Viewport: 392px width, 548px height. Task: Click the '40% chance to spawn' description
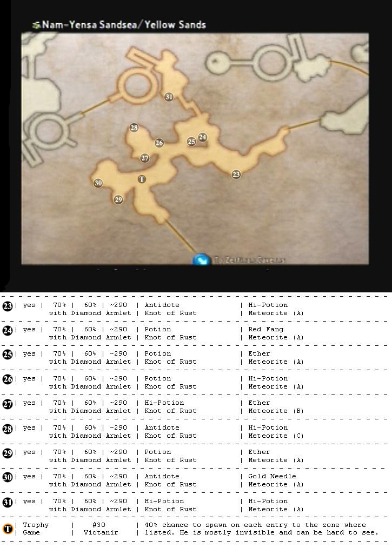262,529
